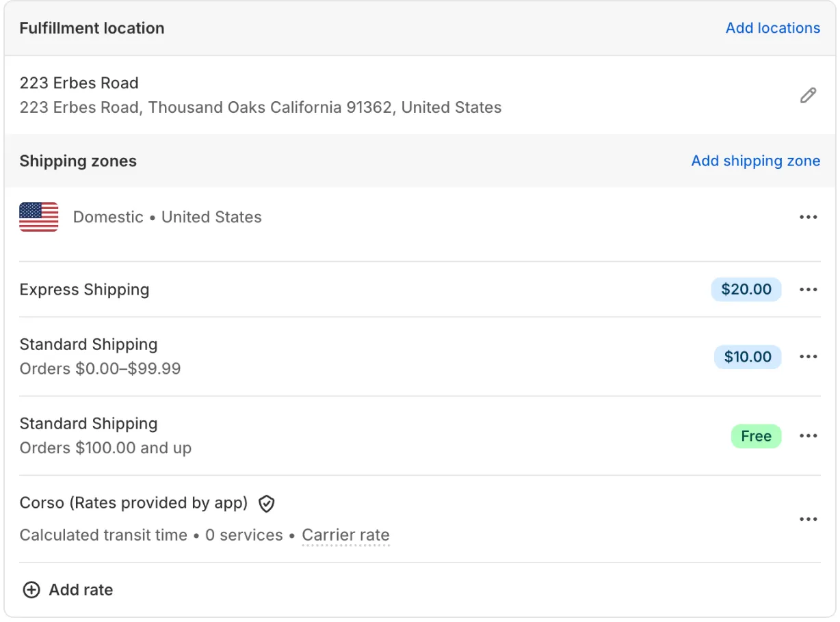Screen dimensions: 840x622
Task: Click the $20.00 price badge
Action: 746,289
